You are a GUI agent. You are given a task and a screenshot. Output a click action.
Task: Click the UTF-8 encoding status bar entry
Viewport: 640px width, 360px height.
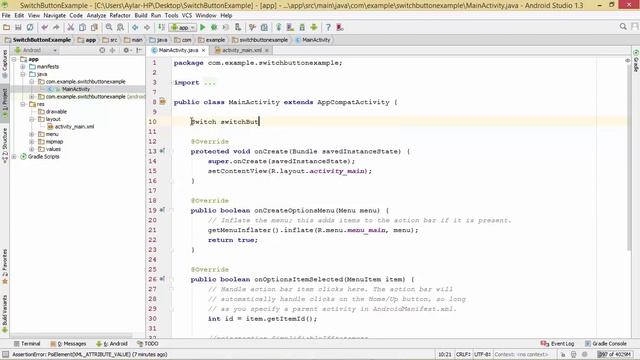tap(482, 355)
